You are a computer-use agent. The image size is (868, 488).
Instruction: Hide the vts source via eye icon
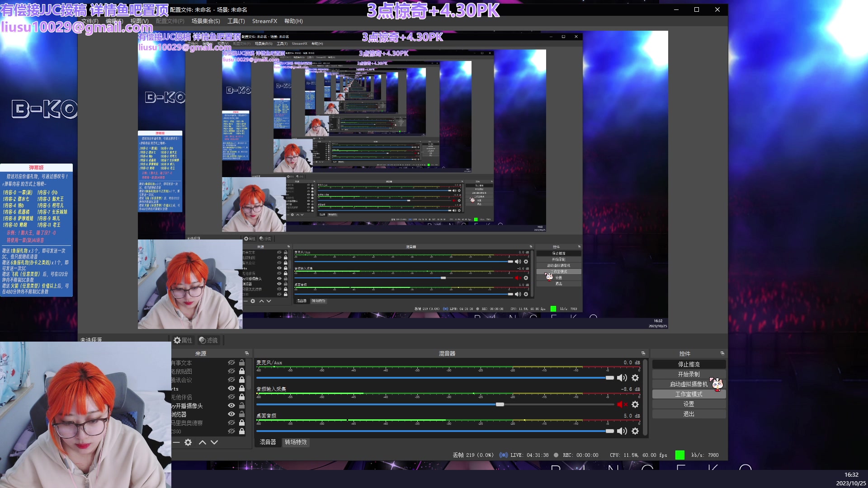pyautogui.click(x=231, y=389)
